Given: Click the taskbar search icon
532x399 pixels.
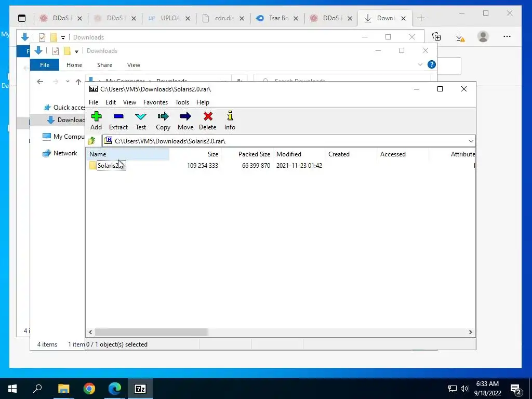Looking at the screenshot, I should [37, 389].
